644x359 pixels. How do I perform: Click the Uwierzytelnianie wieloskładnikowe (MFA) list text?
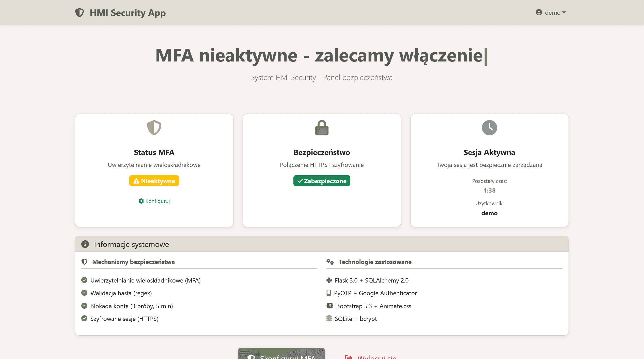tap(146, 280)
